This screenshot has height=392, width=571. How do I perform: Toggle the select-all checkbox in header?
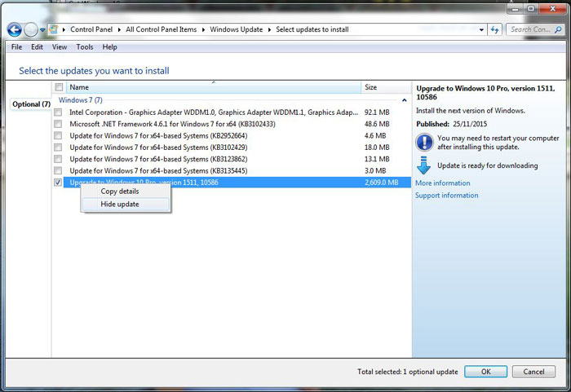59,87
